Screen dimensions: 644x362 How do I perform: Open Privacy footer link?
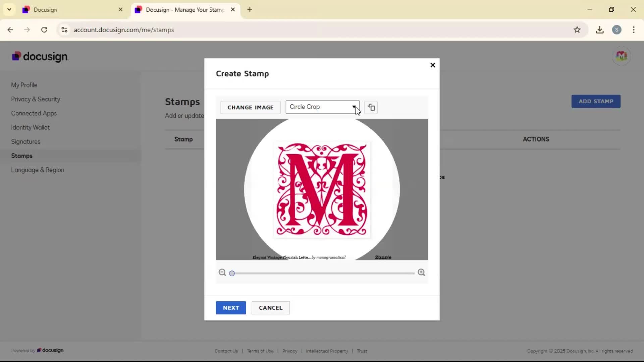coord(290,351)
